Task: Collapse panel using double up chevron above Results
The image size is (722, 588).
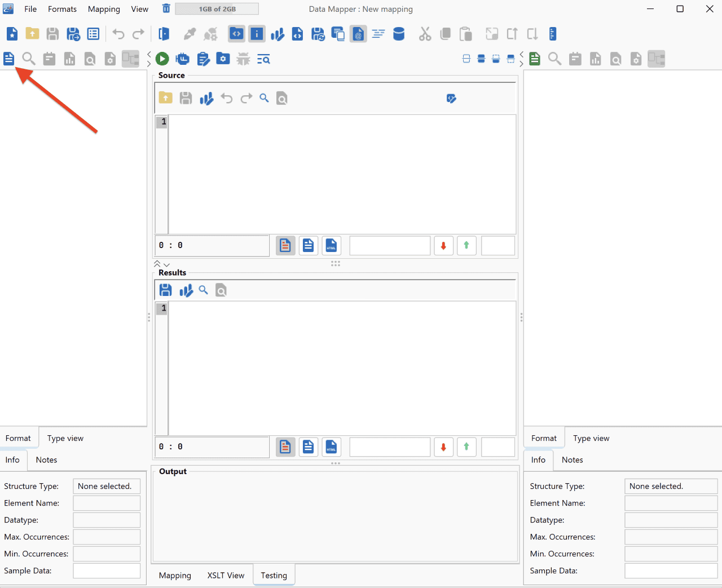Action: pyautogui.click(x=157, y=264)
